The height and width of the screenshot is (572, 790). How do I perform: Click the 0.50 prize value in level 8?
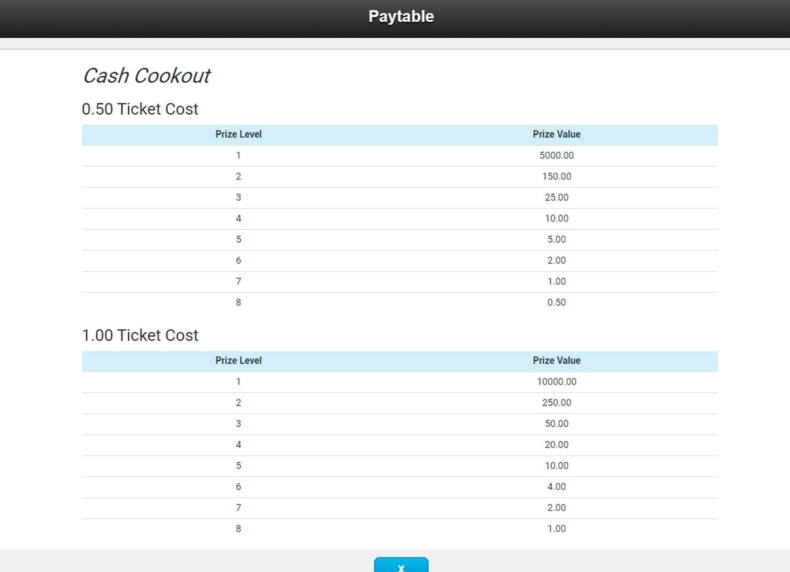click(x=556, y=302)
